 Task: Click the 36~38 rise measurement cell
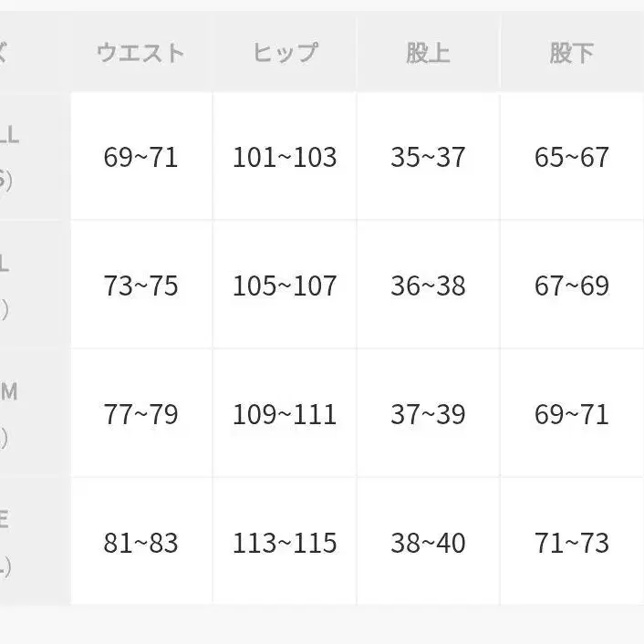428,286
